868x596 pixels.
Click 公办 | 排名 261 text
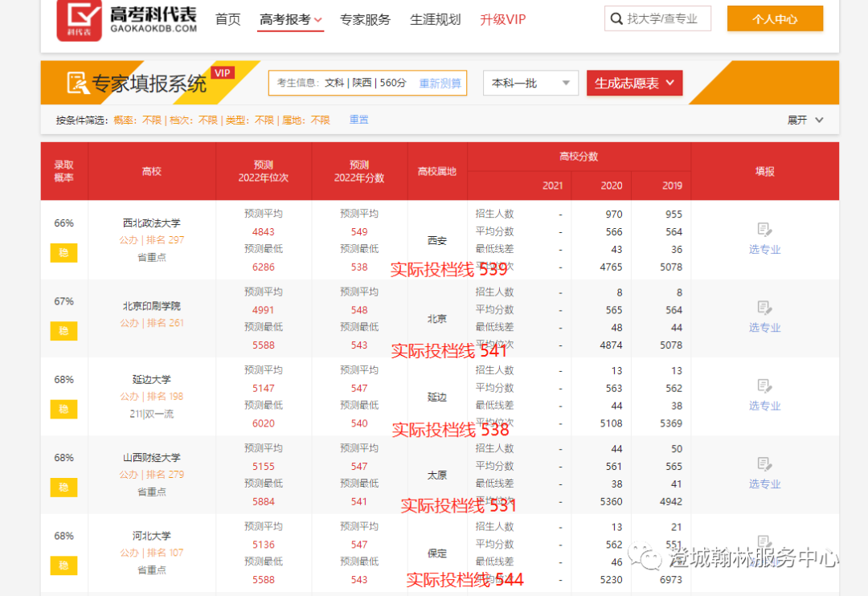tap(152, 323)
